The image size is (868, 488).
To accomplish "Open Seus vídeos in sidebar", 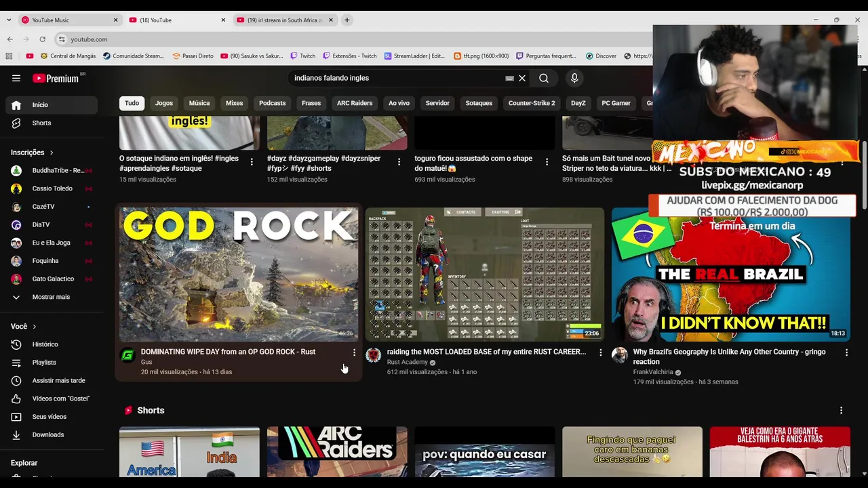I will (x=52, y=417).
